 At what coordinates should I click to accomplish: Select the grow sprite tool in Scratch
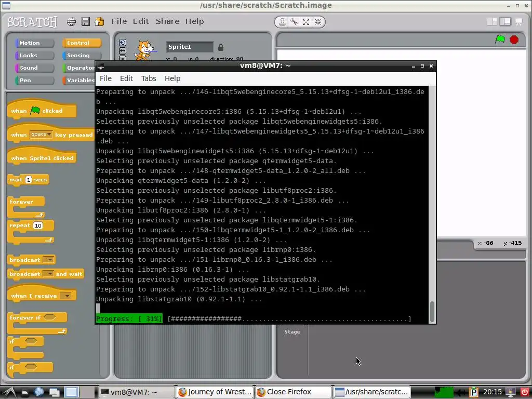305,22
